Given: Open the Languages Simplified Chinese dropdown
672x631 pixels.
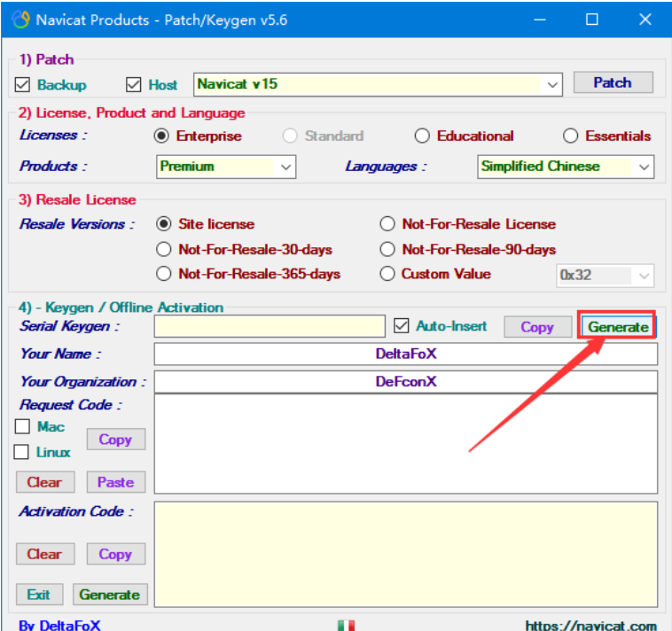Looking at the screenshot, I should 566,167.
